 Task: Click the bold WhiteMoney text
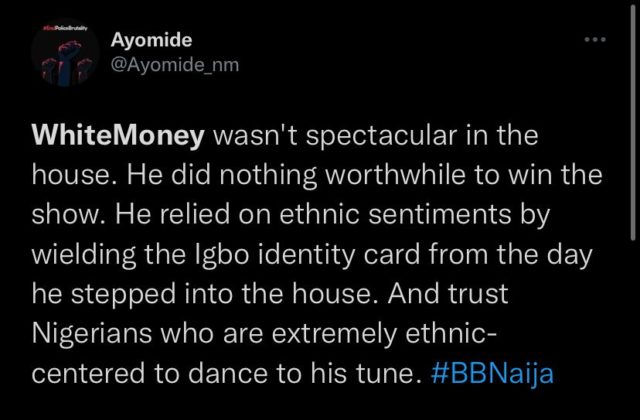pyautogui.click(x=118, y=135)
